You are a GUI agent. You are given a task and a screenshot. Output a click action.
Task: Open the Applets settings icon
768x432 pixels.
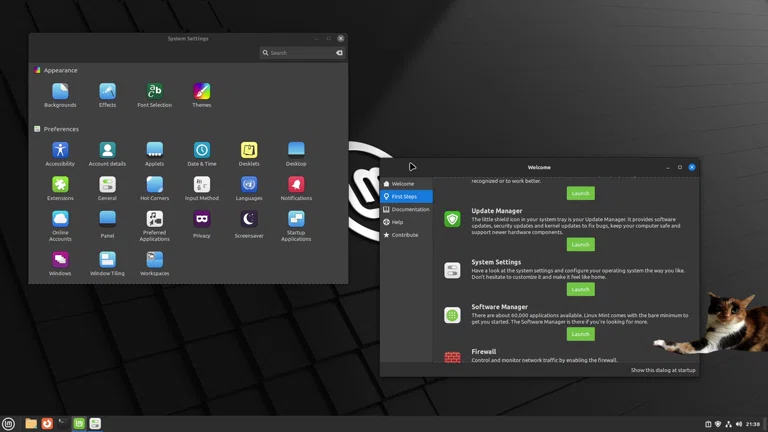[154, 154]
